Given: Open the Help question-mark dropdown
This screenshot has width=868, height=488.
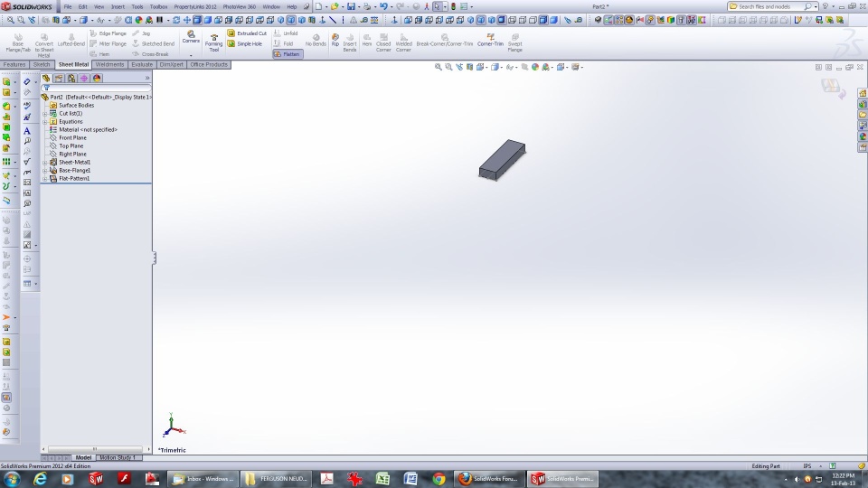Looking at the screenshot, I should tap(834, 6).
